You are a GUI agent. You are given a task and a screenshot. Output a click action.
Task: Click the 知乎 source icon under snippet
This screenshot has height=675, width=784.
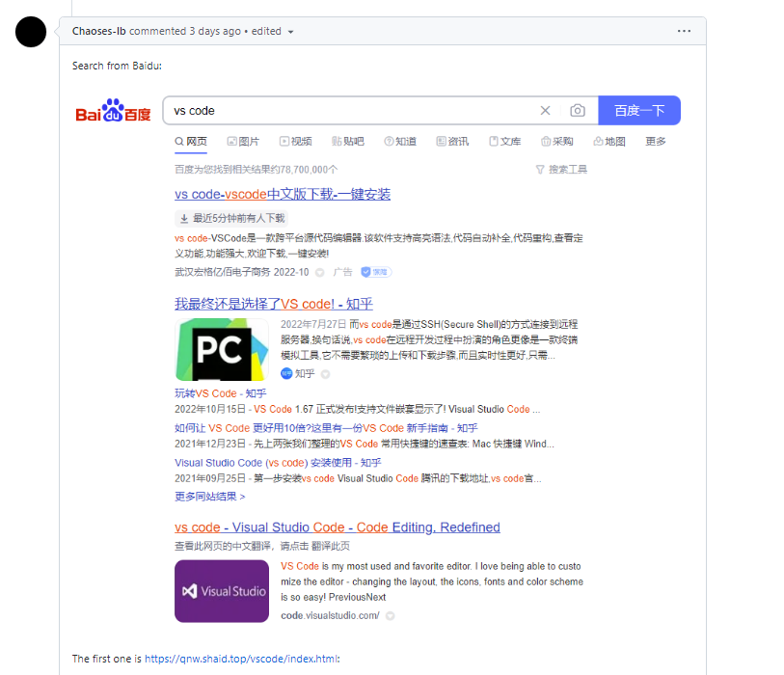pyautogui.click(x=286, y=373)
